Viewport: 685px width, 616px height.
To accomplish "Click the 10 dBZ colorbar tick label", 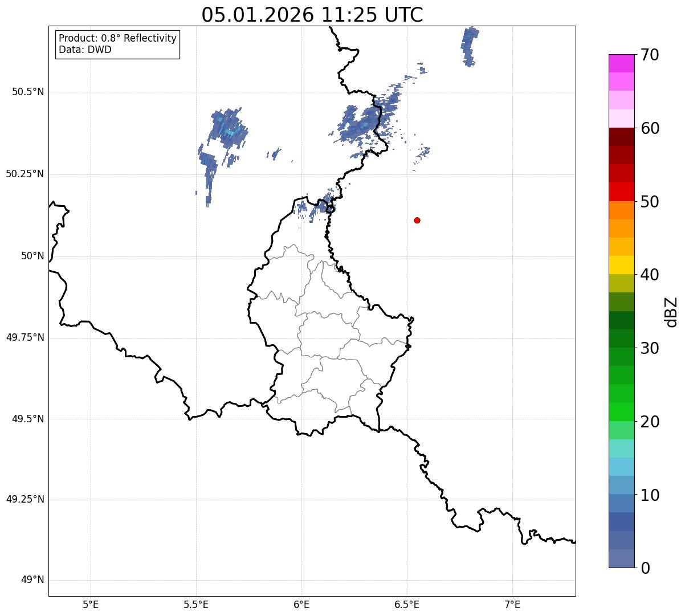I will [x=650, y=495].
